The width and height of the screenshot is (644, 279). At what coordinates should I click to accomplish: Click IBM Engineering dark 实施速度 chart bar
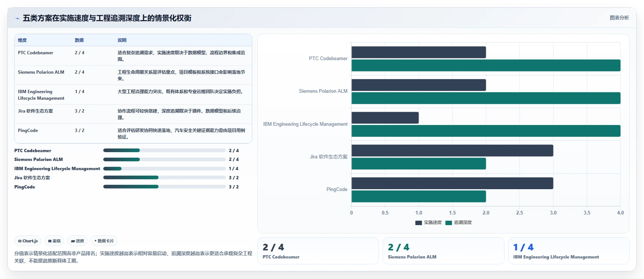385,118
